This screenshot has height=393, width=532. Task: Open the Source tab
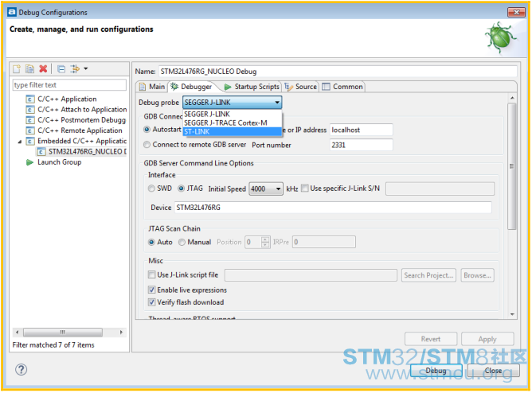(x=300, y=87)
